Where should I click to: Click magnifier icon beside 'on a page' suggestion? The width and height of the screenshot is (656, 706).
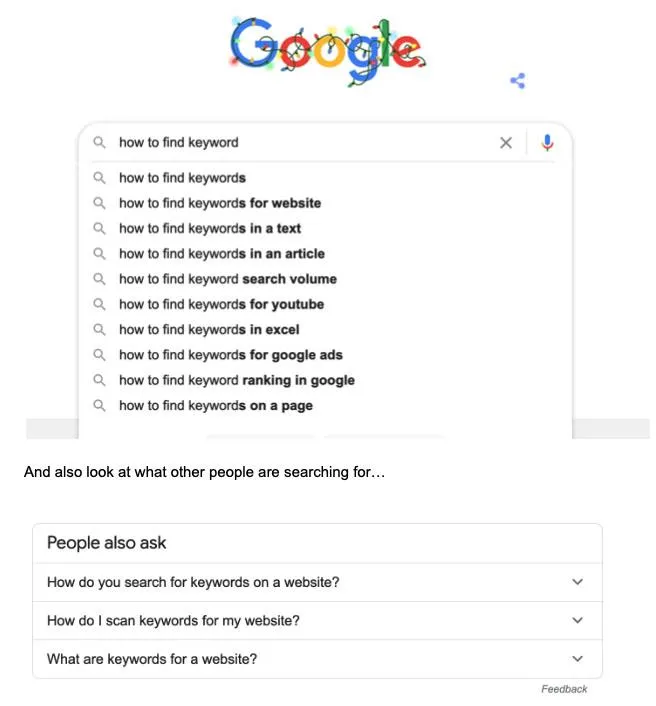click(99, 405)
